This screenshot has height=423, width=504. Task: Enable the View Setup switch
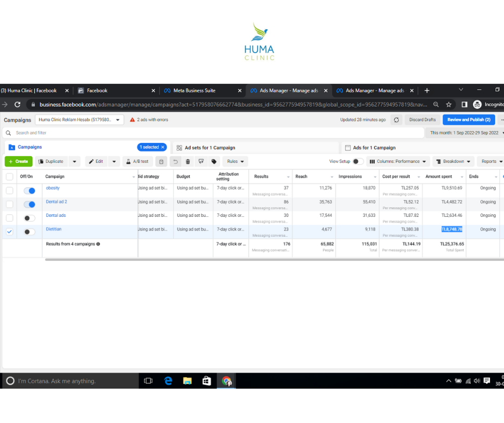tap(358, 162)
